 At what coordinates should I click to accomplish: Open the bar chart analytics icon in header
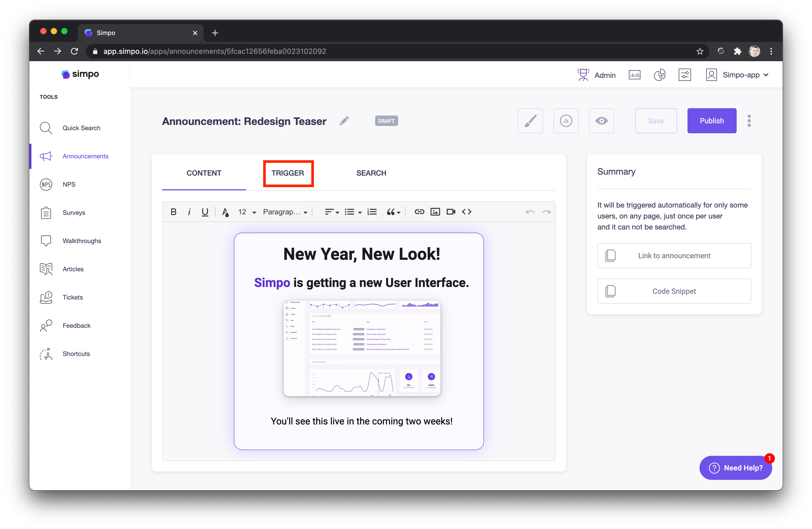(x=634, y=75)
